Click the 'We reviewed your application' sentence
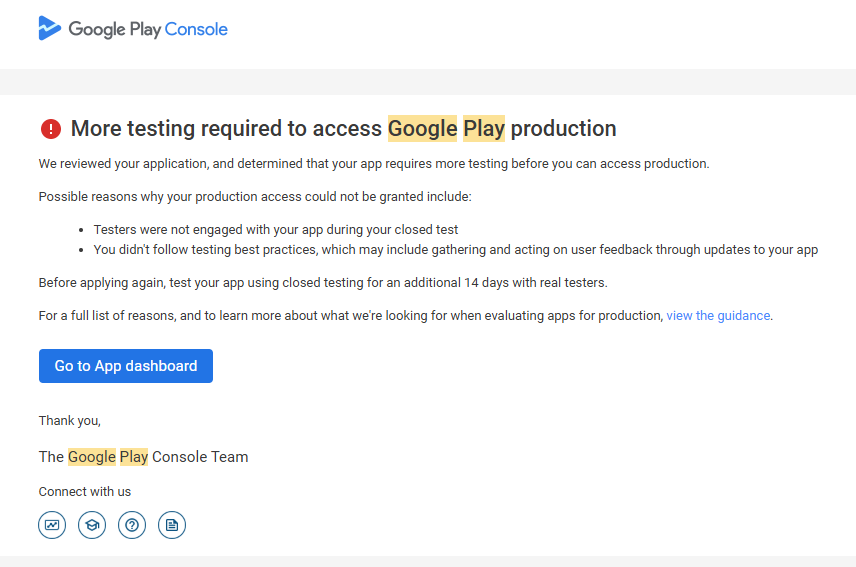This screenshot has width=856, height=567. point(374,163)
